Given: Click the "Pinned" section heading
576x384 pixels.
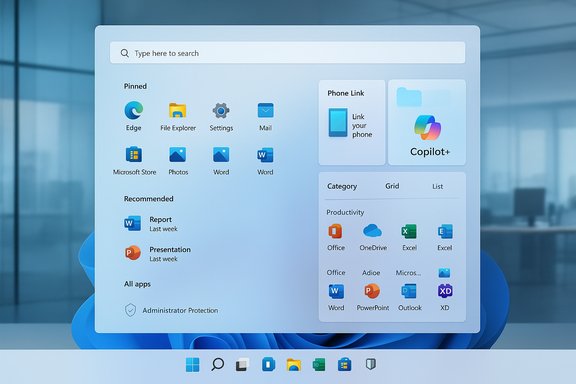Looking at the screenshot, I should tap(135, 86).
